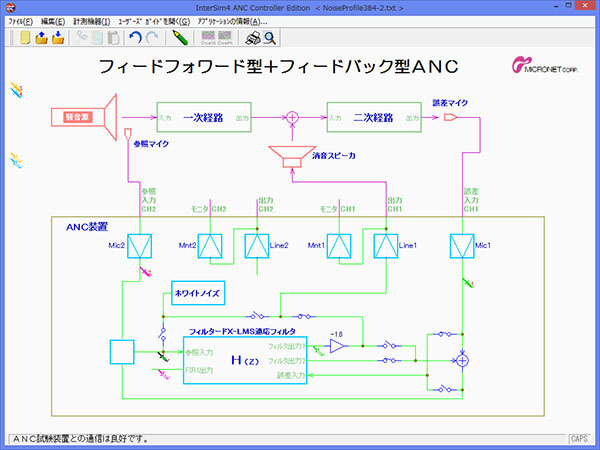Click the copy icon in toolbar
Image resolution: width=600 pixels, height=450 pixels.
[x=97, y=38]
